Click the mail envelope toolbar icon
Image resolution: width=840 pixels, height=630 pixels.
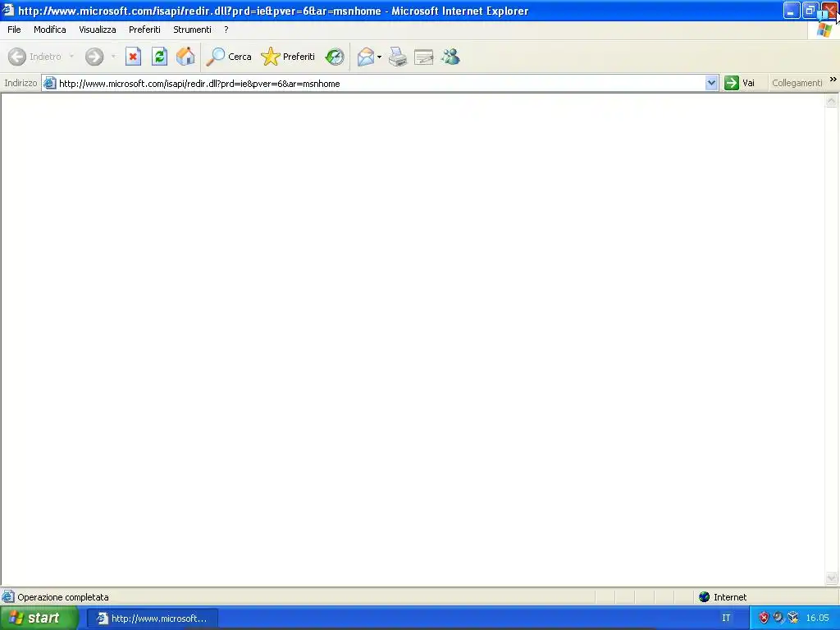click(x=366, y=57)
